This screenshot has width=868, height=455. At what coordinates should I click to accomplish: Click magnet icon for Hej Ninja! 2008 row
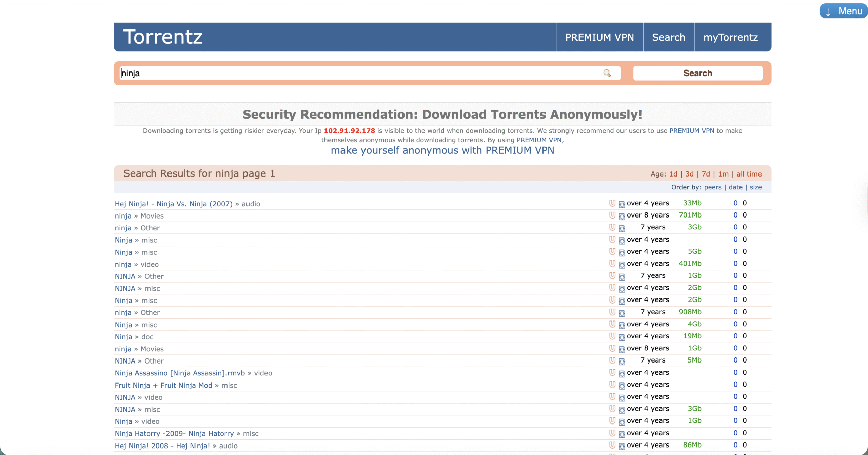[612, 445]
